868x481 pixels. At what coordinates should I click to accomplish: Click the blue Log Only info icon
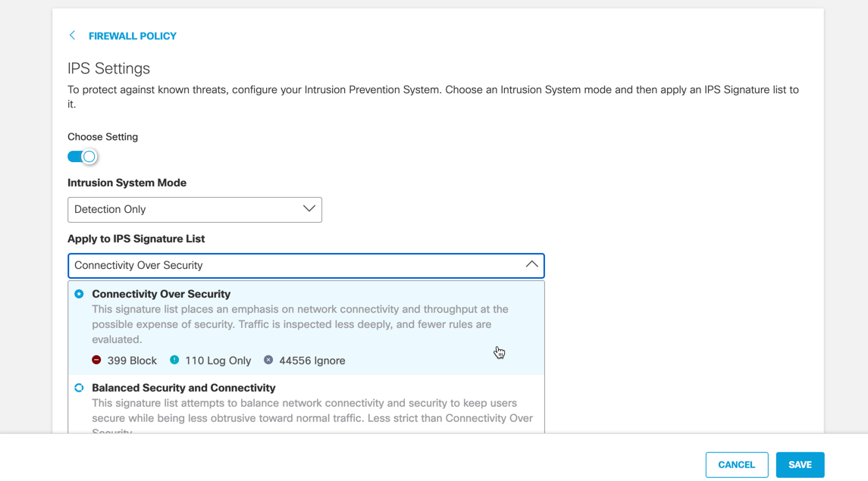(x=175, y=360)
